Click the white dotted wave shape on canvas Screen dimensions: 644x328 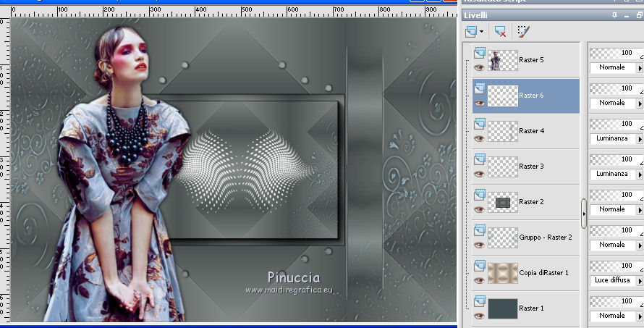pyautogui.click(x=245, y=172)
